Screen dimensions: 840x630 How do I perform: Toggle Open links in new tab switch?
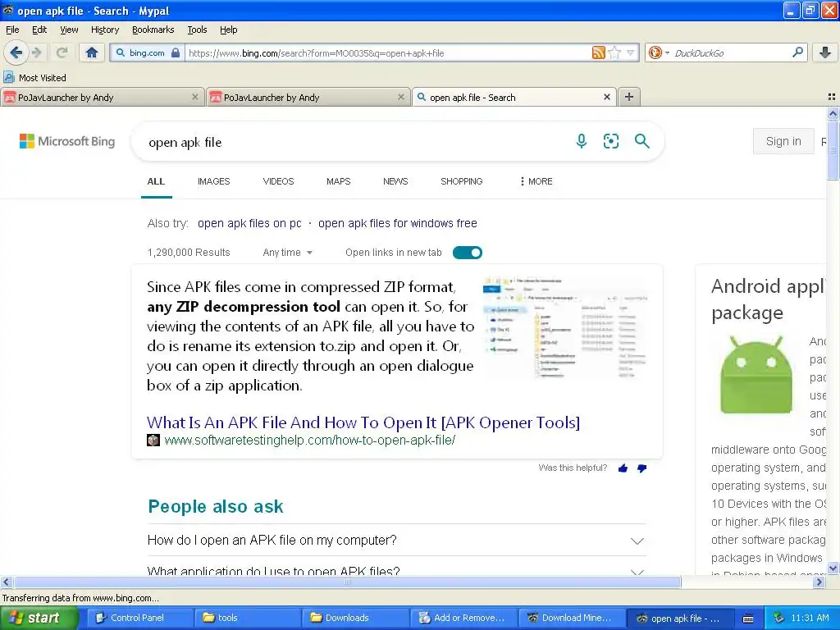coord(467,253)
